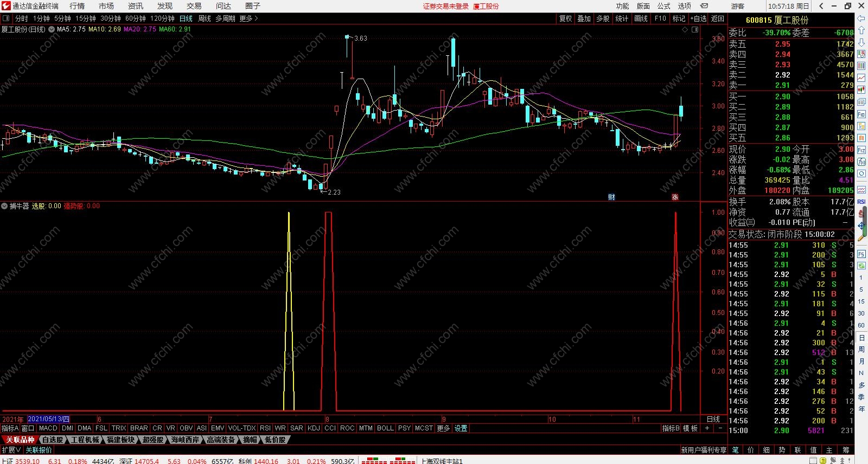Select the 5 minute period in sidebar
868x464 pixels.
[861, 289]
